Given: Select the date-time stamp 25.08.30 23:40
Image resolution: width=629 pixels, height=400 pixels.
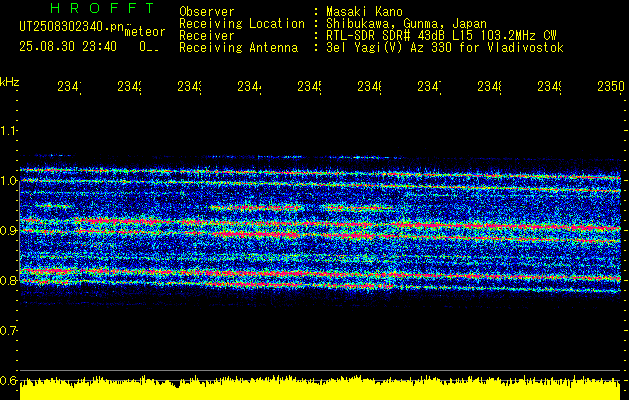Looking at the screenshot, I should (68, 47).
